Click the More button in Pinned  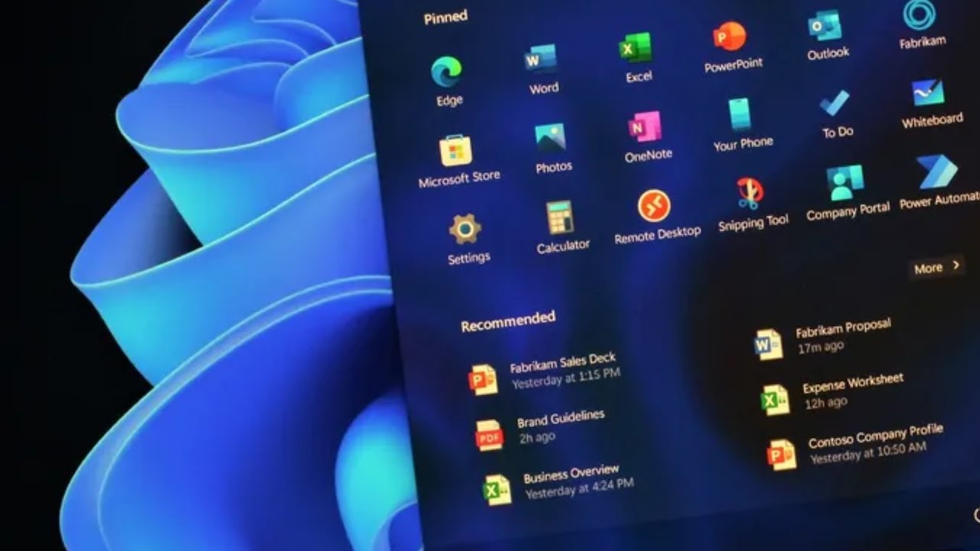click(x=936, y=267)
